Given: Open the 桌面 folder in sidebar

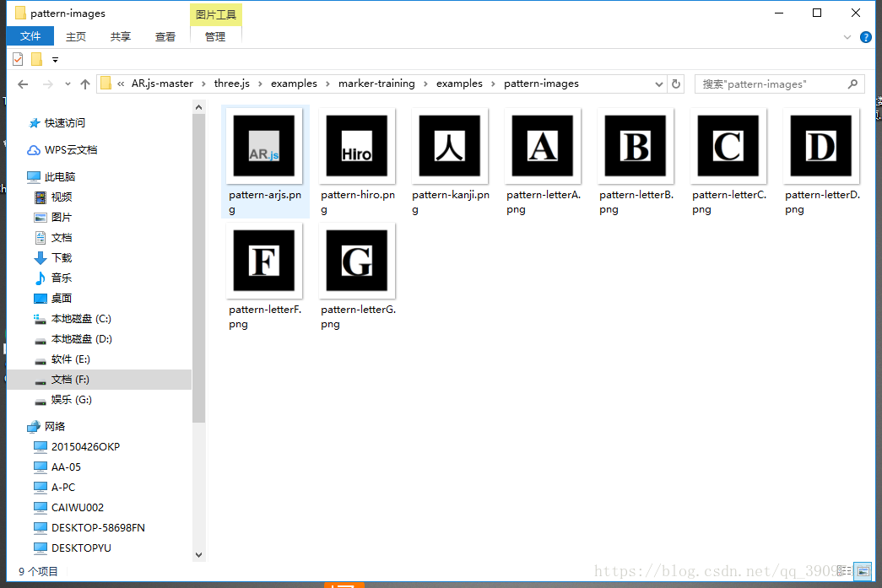Looking at the screenshot, I should [x=62, y=298].
